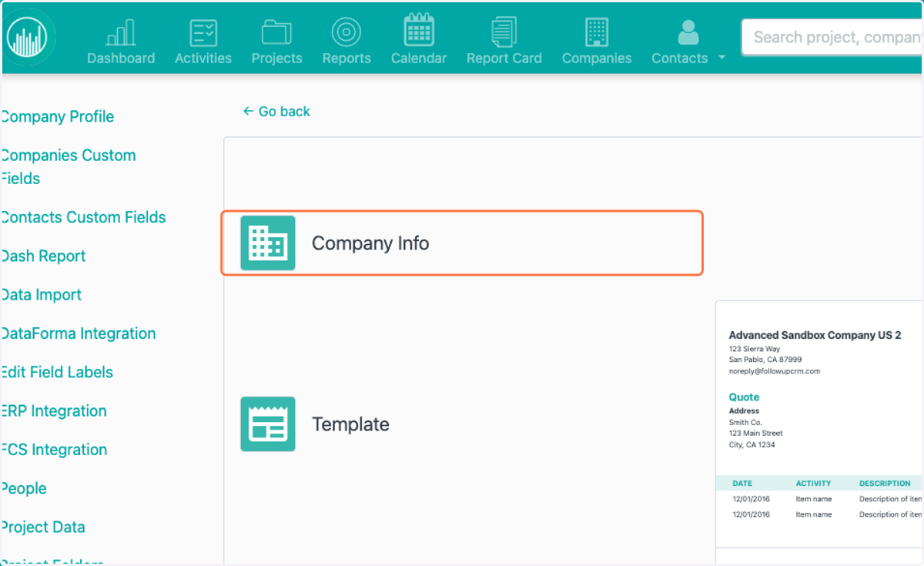Click the 'noreply@followupcrm.com' email text

click(x=775, y=371)
